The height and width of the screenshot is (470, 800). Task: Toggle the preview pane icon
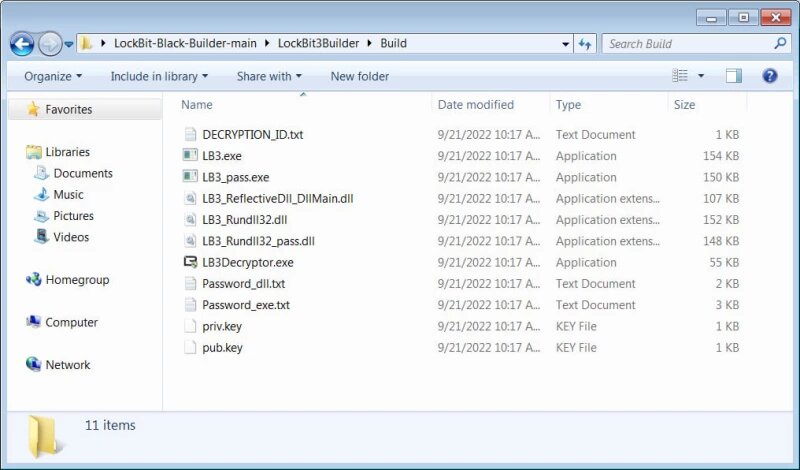(x=734, y=76)
